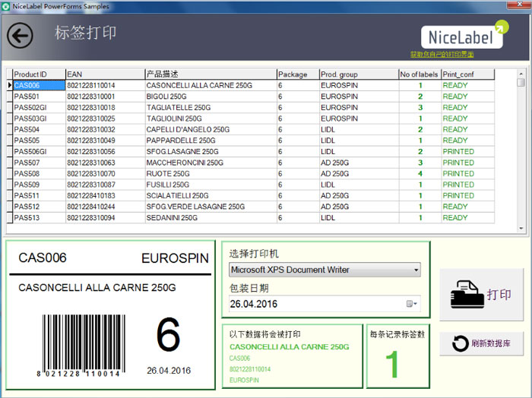Click the SCIALATIELLI 250G cell
Screen dimensions: 532x398
211,196
